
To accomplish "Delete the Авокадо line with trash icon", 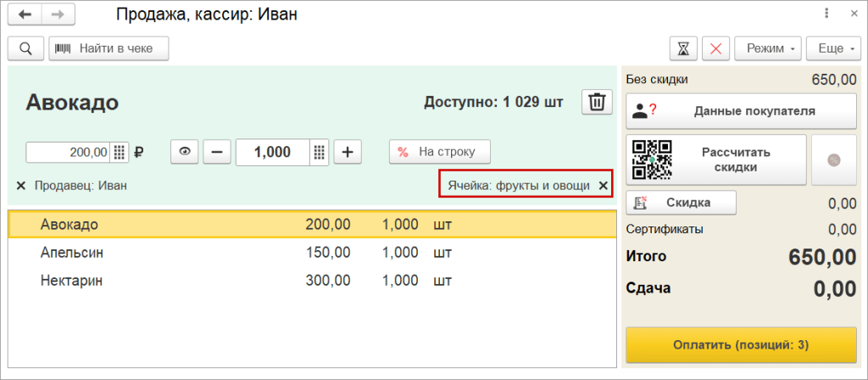I will (597, 103).
